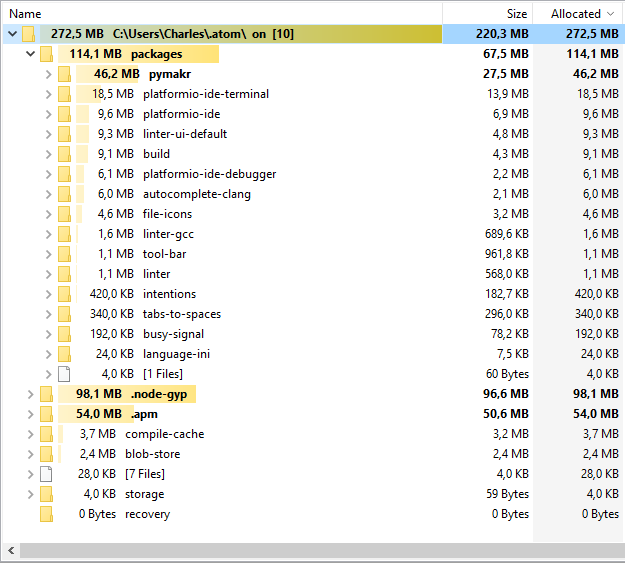The image size is (625, 563).
Task: Expand the .apm folder
Action: point(30,414)
